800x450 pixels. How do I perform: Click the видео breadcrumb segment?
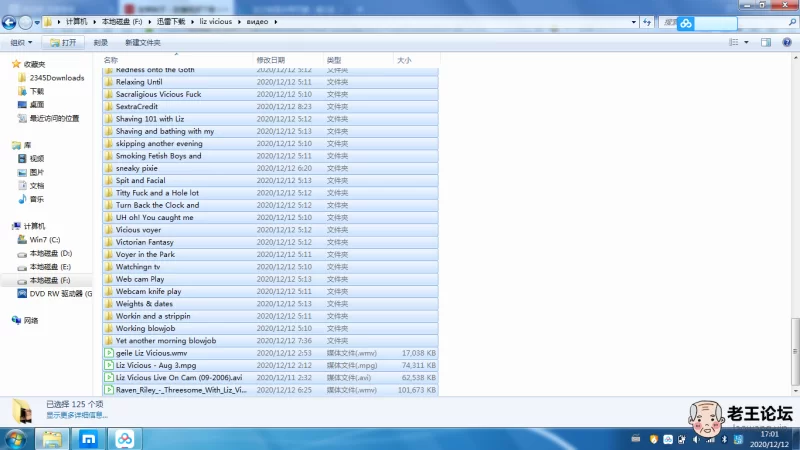[x=257, y=21]
